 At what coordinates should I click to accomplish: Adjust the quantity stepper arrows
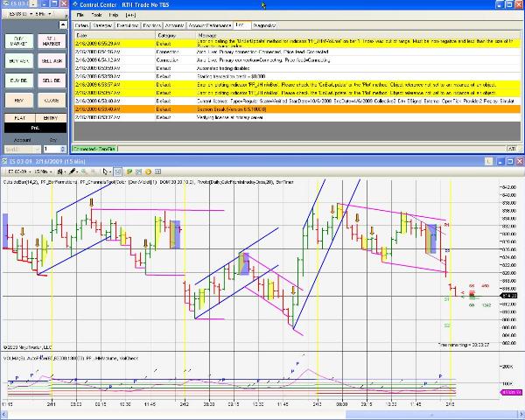pos(63,149)
